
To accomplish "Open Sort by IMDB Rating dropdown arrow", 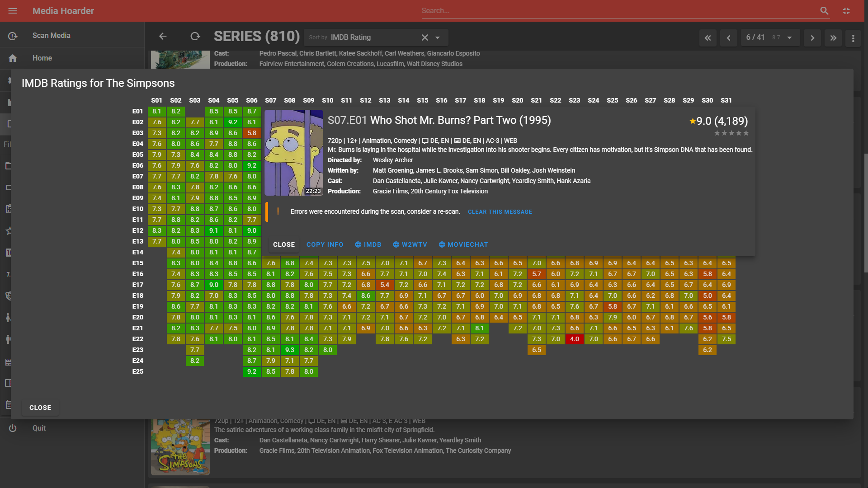I will tap(437, 38).
